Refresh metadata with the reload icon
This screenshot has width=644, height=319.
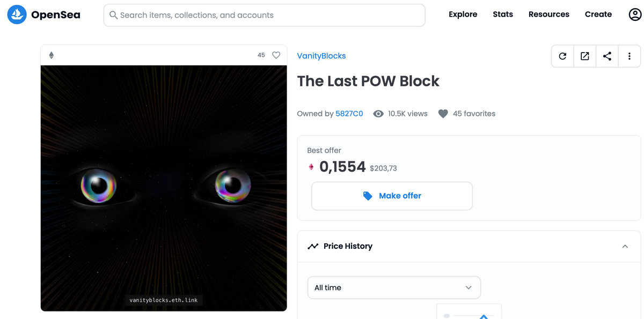click(562, 56)
